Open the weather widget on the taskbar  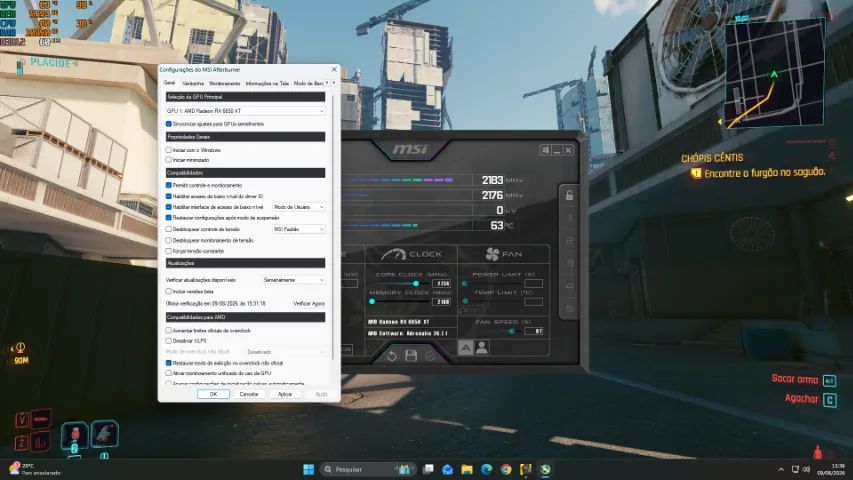pos(35,469)
